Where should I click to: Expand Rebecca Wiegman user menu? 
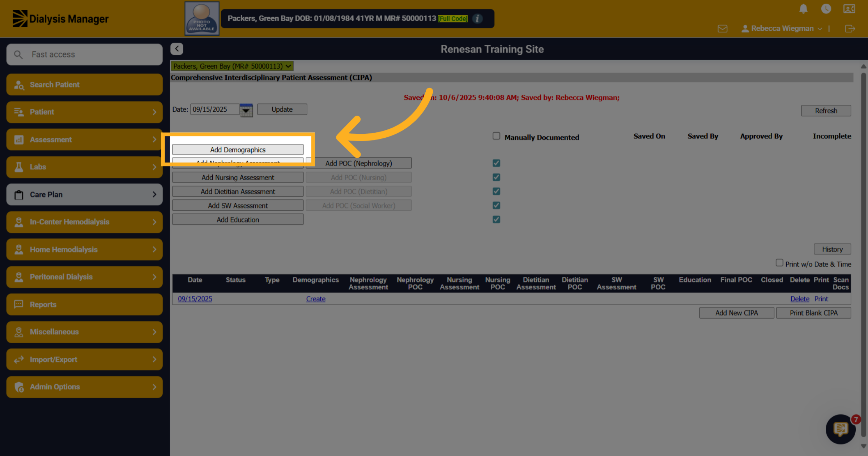[782, 29]
